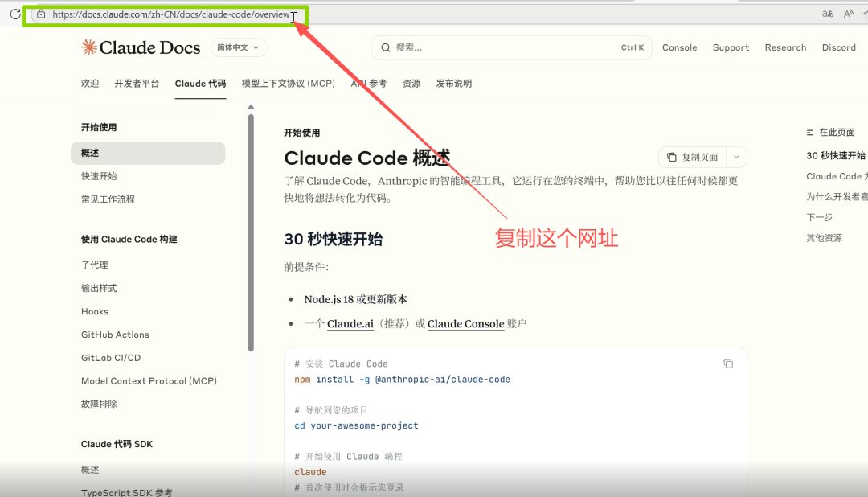Click the Claude 代码 SDK heading
Screen dimensions: 868x497
coord(117,445)
